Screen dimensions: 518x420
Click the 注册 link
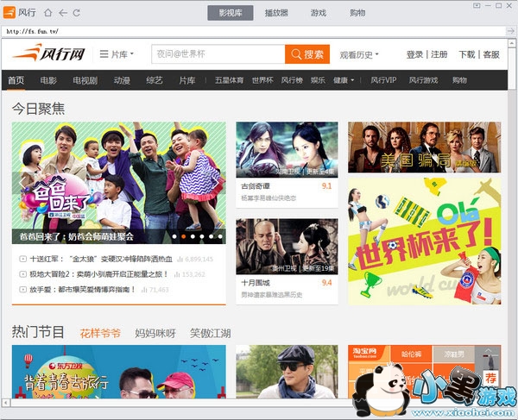point(439,54)
